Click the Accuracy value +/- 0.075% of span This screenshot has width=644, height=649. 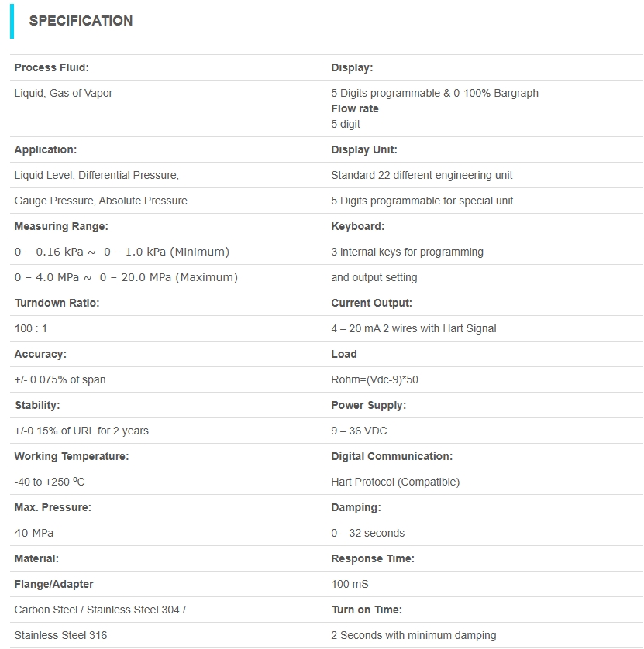(x=60, y=379)
